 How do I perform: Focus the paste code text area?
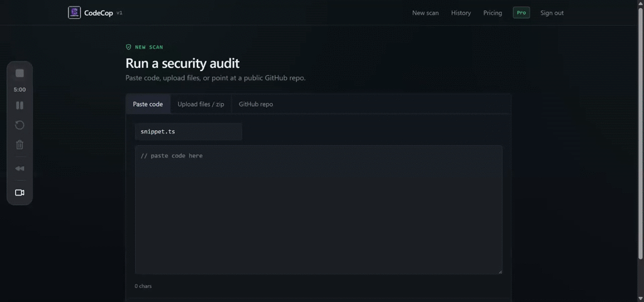[319, 210]
